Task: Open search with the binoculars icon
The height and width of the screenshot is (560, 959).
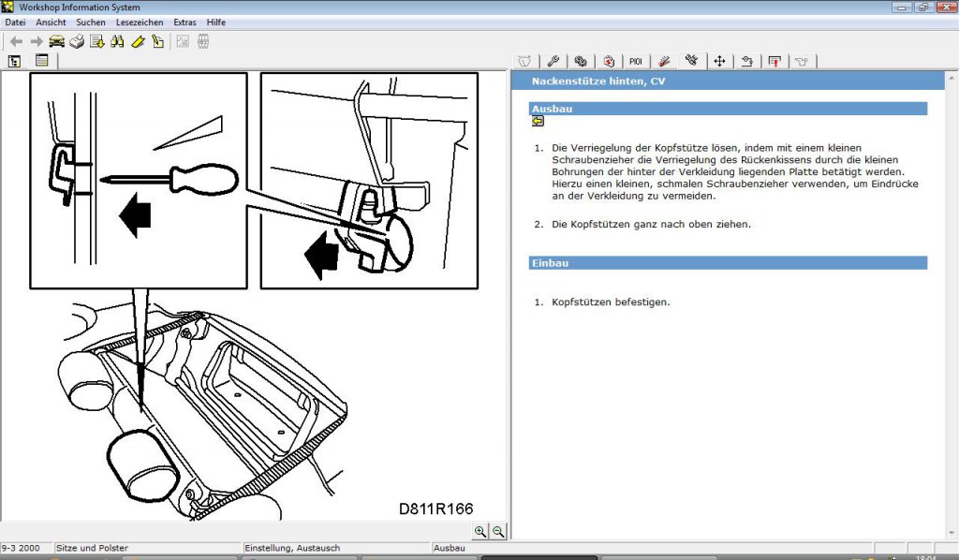Action: pos(117,41)
